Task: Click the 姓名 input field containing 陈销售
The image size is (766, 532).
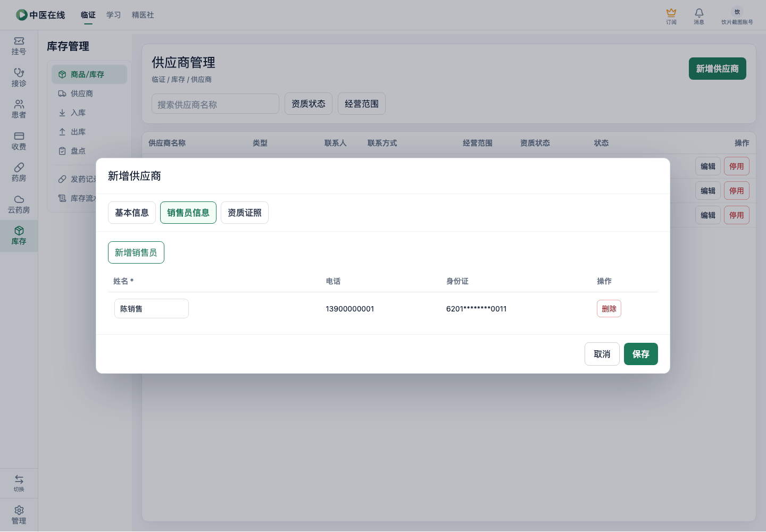Action: point(152,309)
